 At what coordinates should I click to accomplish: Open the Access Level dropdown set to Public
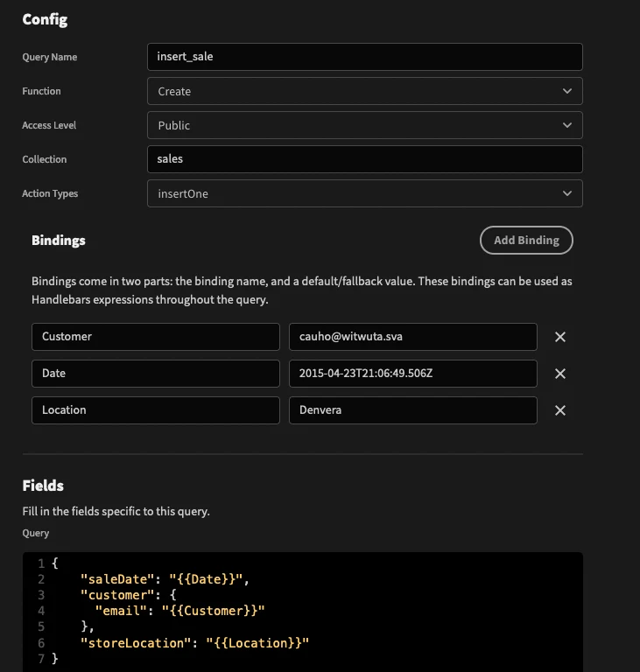(364, 125)
